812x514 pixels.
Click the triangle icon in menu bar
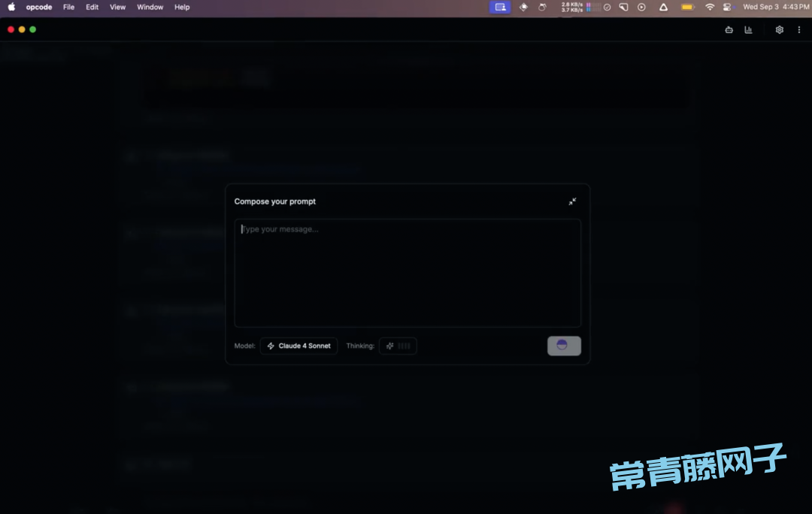tap(663, 7)
